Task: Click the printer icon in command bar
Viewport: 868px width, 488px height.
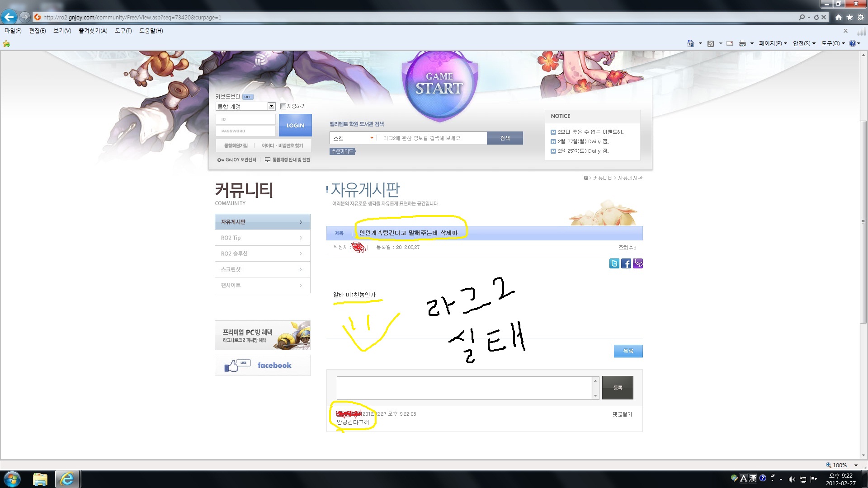Action: [742, 43]
